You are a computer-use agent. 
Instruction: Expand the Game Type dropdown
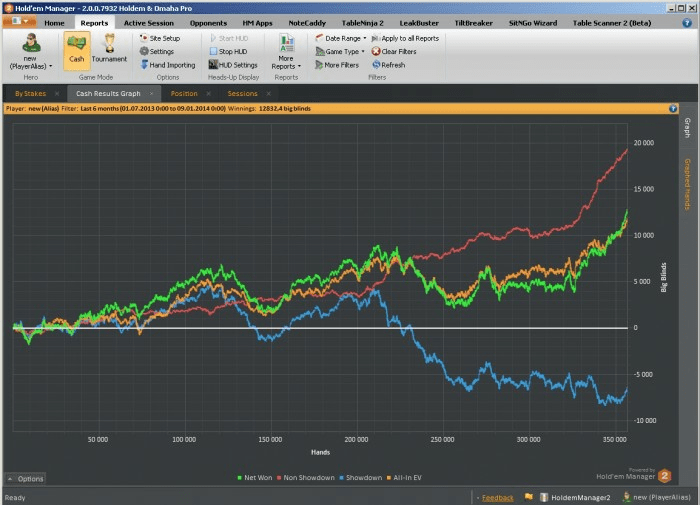(363, 51)
